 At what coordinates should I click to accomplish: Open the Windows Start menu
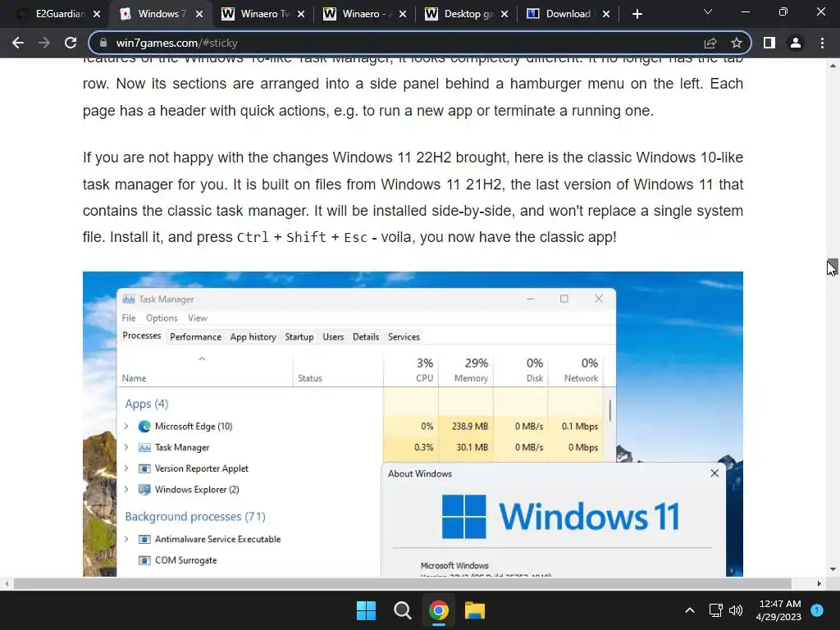pyautogui.click(x=367, y=610)
